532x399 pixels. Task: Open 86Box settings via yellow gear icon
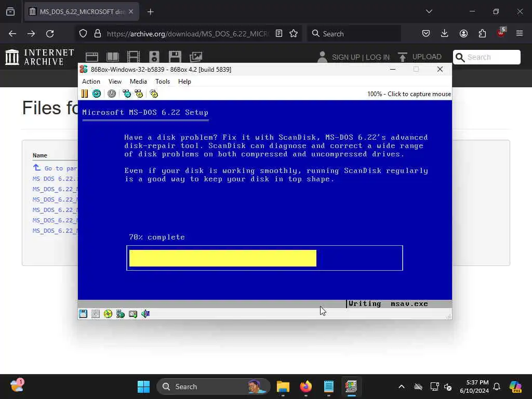[154, 94]
